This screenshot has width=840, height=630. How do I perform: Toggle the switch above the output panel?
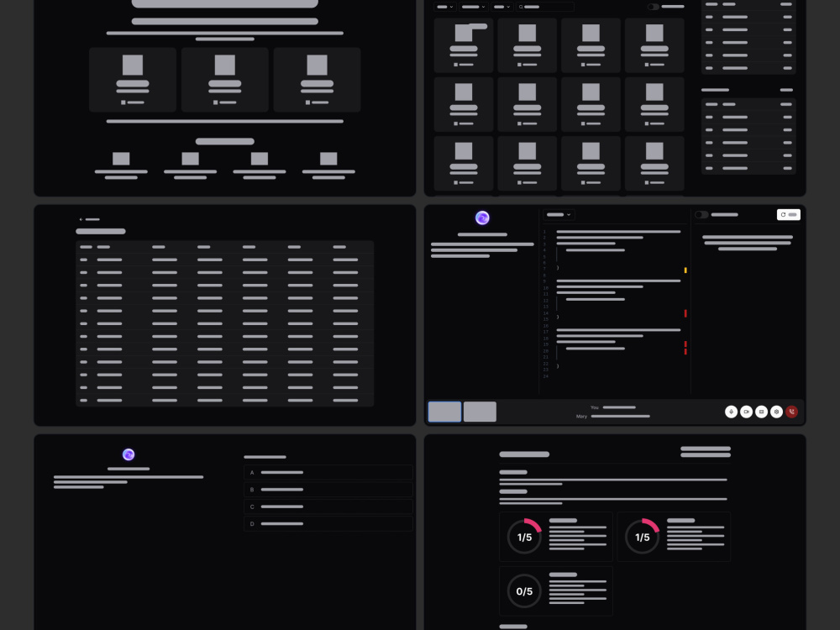(701, 214)
